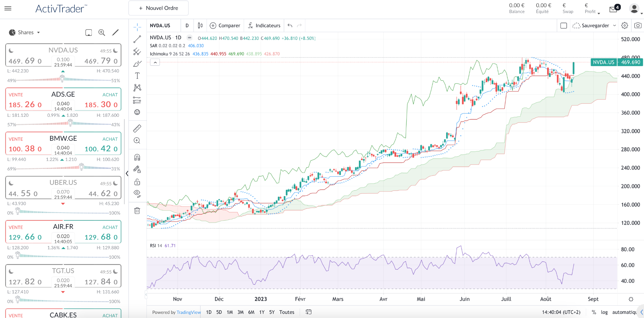Viewport: 644px width, 318px height.
Task: Toggle automatique scale mode
Action: [x=624, y=312]
